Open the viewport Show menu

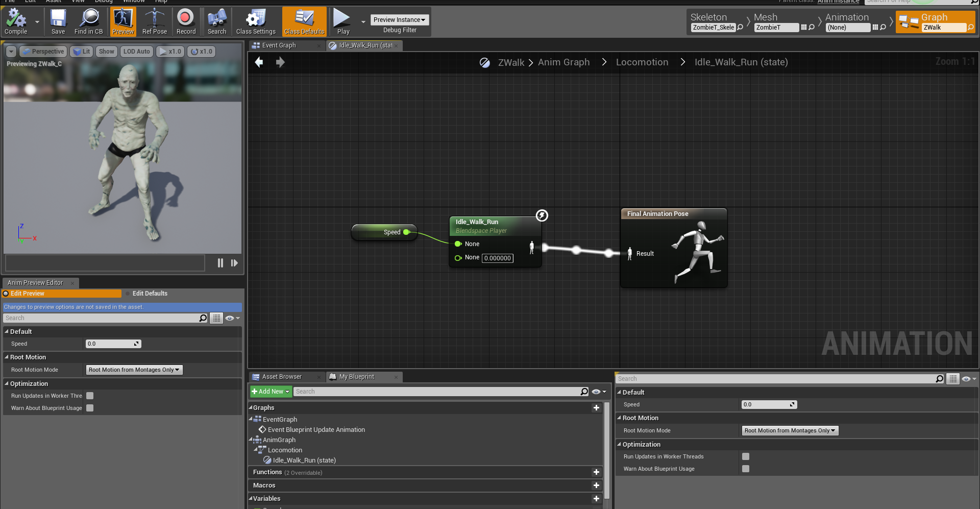pos(107,52)
